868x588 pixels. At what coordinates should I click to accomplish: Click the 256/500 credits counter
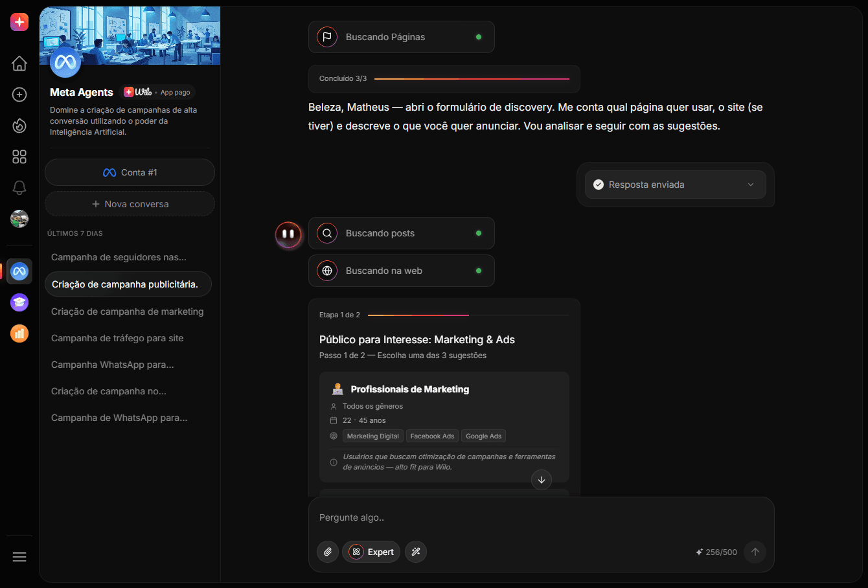722,552
